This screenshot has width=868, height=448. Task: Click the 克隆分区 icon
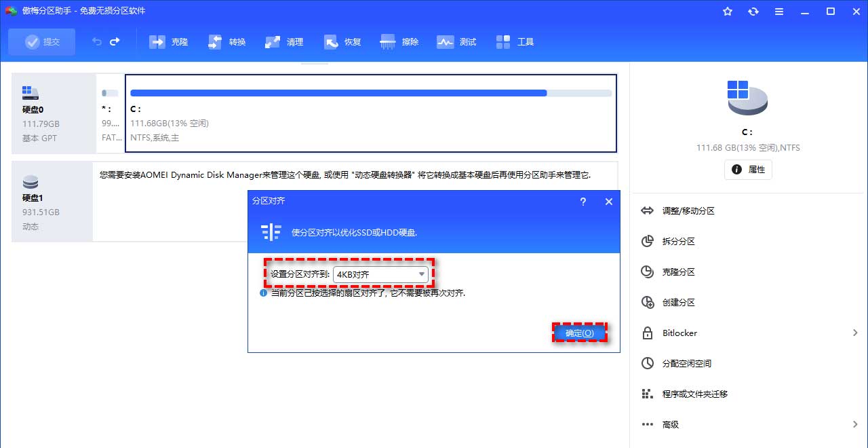[x=648, y=272]
